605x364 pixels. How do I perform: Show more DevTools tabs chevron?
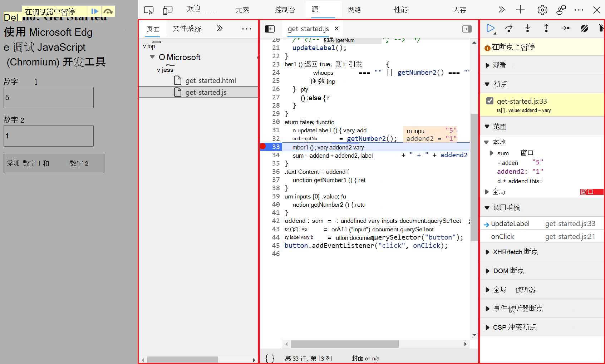[x=502, y=10]
